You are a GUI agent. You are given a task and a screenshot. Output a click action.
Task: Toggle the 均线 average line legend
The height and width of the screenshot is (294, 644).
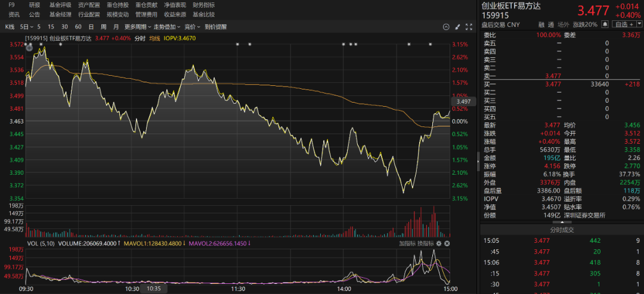(x=154, y=38)
